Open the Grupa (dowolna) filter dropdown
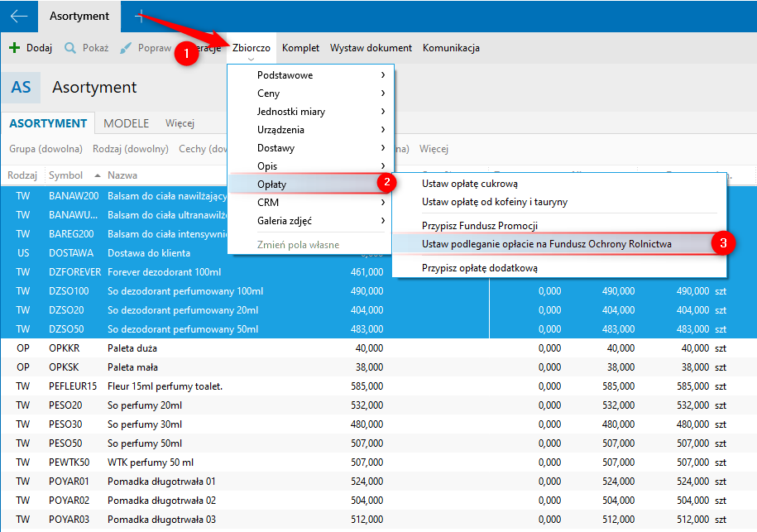 46,149
